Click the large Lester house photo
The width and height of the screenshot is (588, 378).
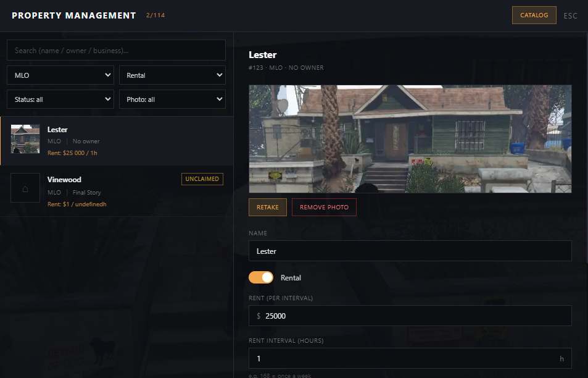tap(410, 139)
